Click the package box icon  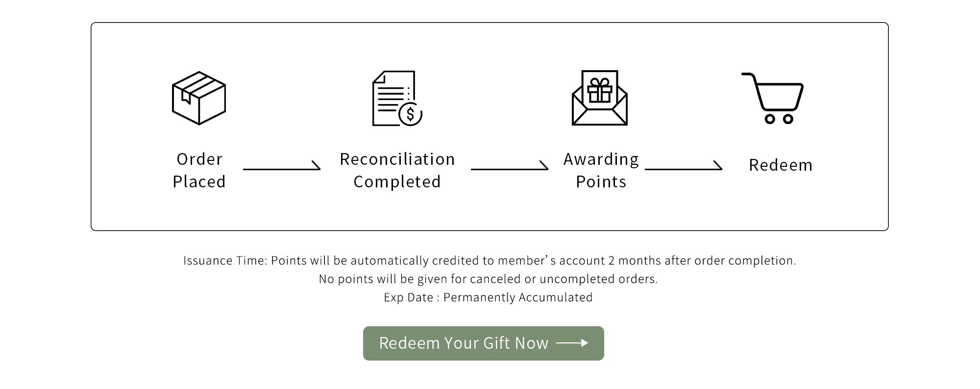pos(199,98)
